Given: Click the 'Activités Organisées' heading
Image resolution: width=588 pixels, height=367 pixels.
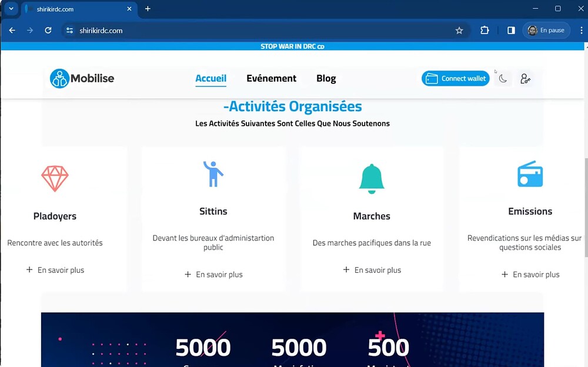Looking at the screenshot, I should [x=292, y=106].
